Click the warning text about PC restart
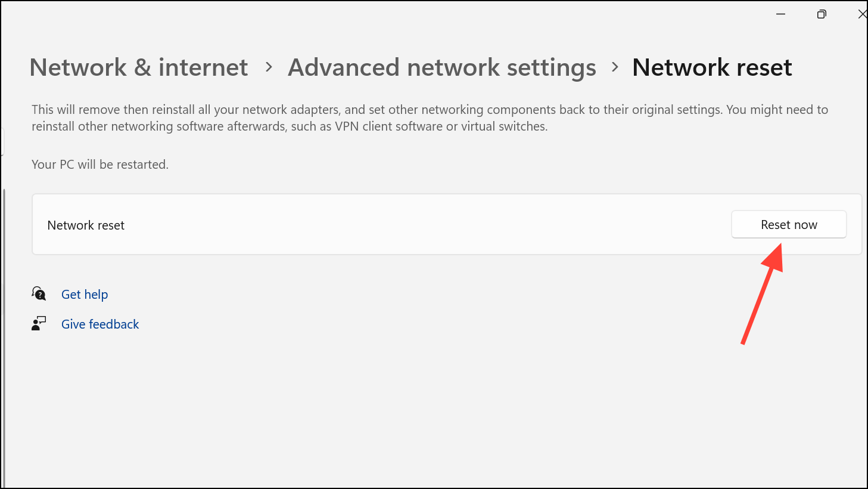Viewport: 868px width, 489px height. [99, 164]
